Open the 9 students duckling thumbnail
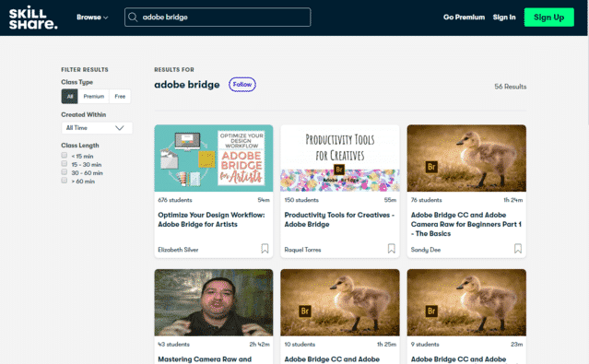The image size is (589, 364). click(466, 302)
